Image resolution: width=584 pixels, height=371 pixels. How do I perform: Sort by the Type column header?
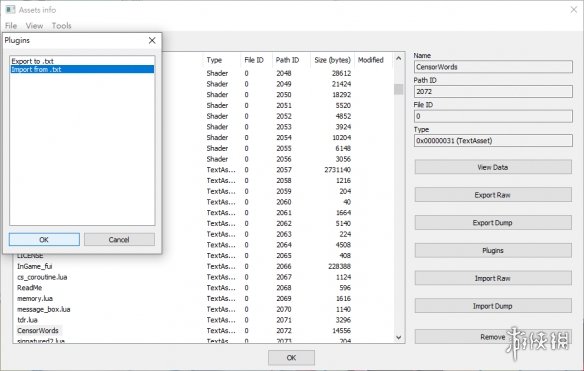pyautogui.click(x=222, y=60)
